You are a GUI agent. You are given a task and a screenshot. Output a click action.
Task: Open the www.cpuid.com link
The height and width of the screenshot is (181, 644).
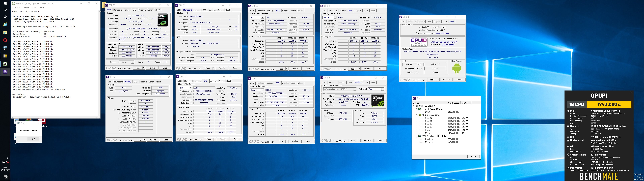[x=442, y=33]
